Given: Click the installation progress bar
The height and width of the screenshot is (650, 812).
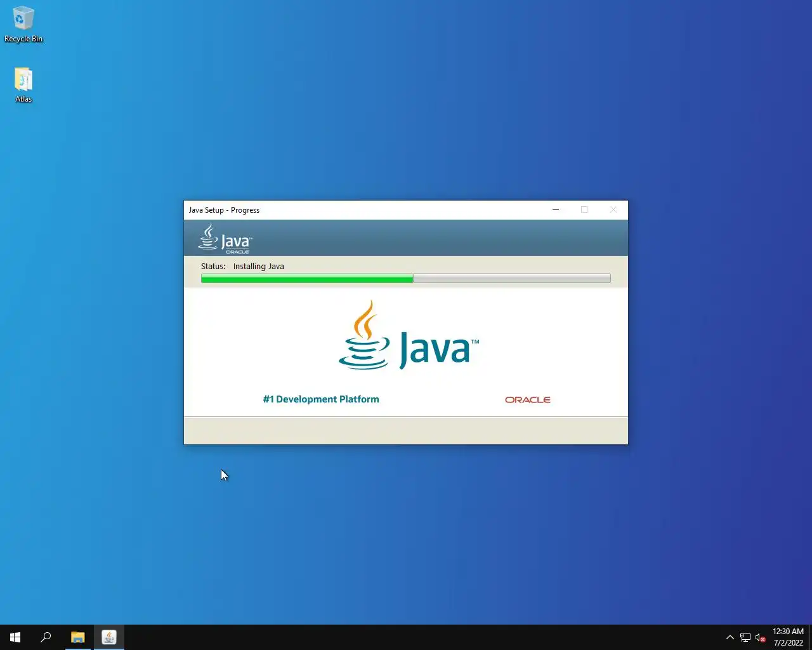Looking at the screenshot, I should [x=406, y=278].
